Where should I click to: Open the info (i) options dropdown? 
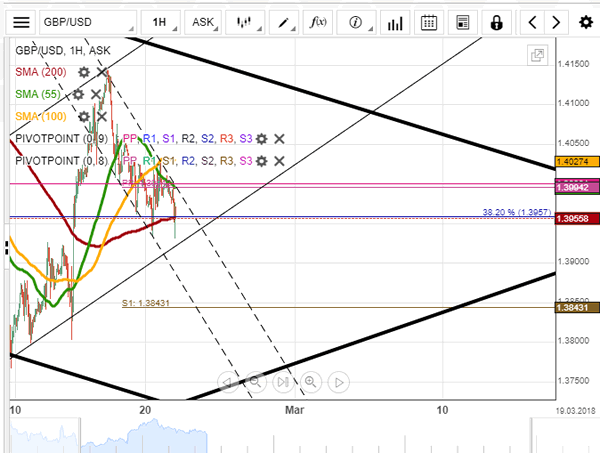point(357,23)
